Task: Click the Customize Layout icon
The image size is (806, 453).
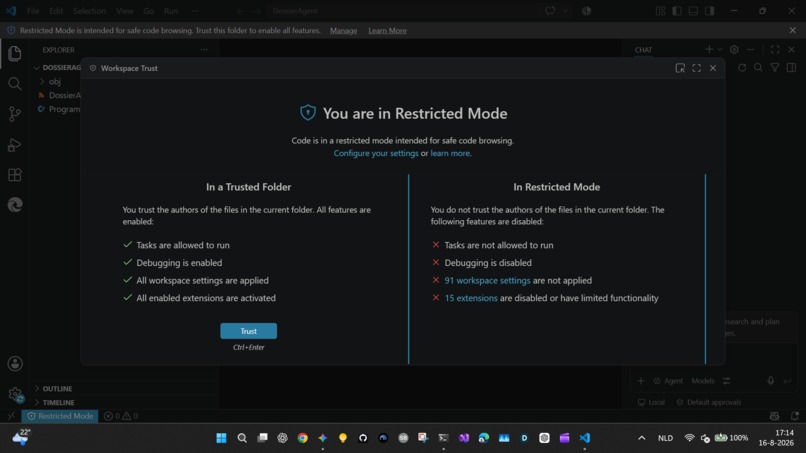Action: 661,11
